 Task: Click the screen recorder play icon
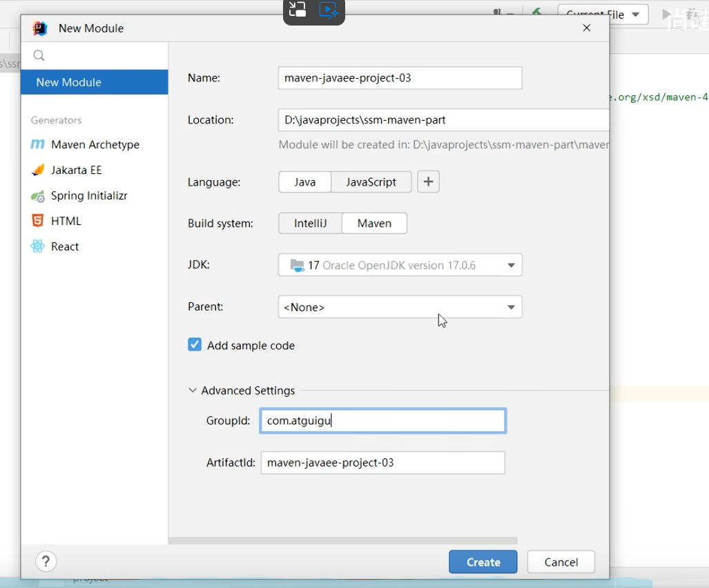pyautogui.click(x=329, y=10)
